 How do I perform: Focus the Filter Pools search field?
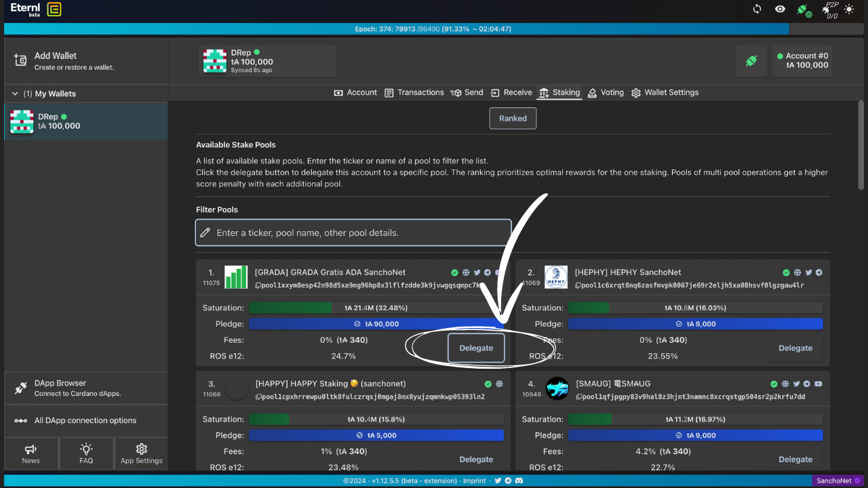click(353, 232)
